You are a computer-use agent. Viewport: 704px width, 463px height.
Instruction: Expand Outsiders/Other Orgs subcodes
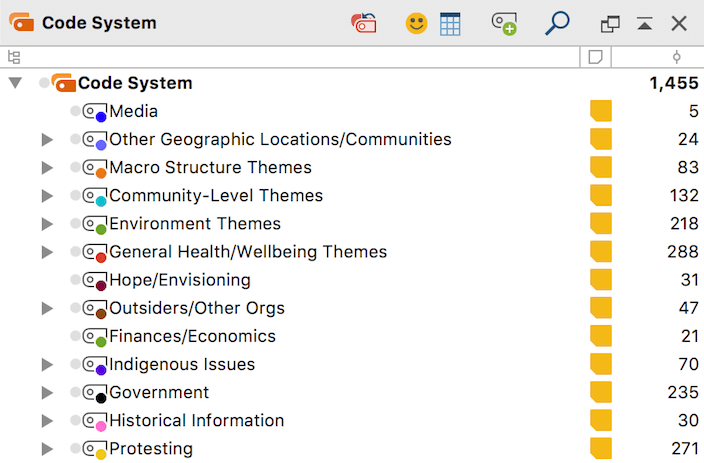47,309
